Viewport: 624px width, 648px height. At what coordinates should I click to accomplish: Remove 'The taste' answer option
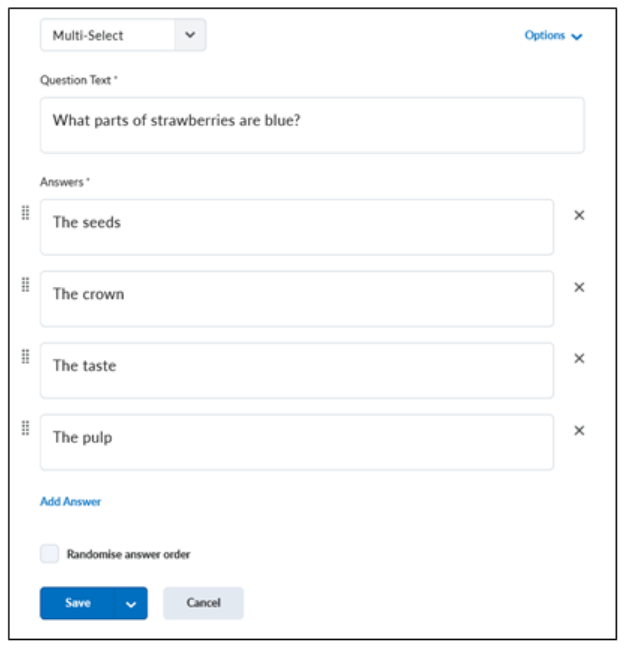pyautogui.click(x=579, y=359)
